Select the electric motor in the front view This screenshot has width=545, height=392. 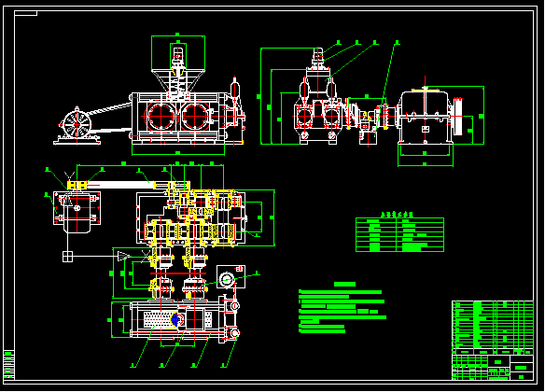(77, 125)
